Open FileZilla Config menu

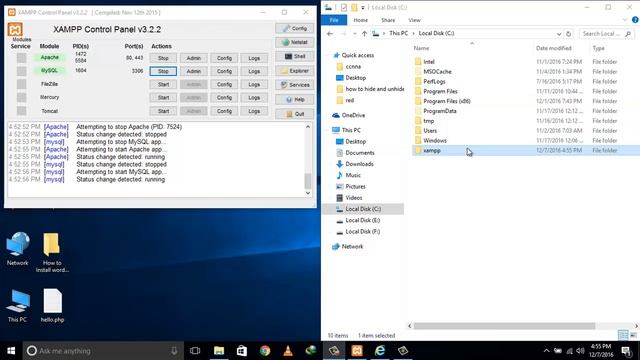coord(224,84)
